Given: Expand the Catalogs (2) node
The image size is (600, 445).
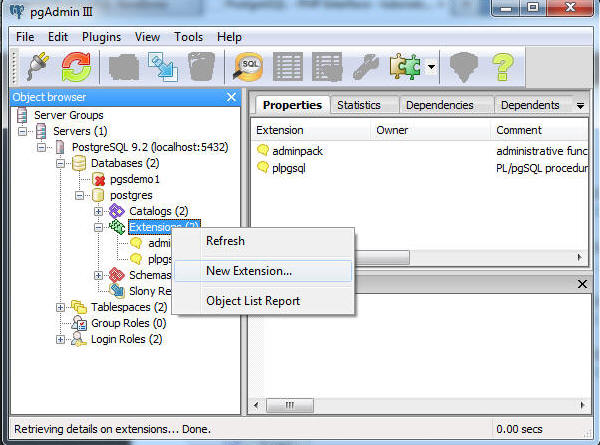Looking at the screenshot, I should 99,211.
